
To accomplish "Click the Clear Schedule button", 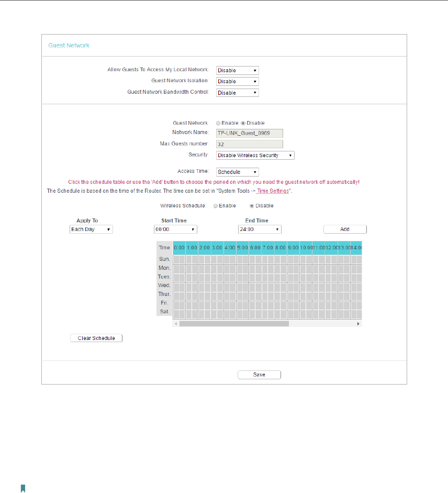I will pyautogui.click(x=96, y=338).
